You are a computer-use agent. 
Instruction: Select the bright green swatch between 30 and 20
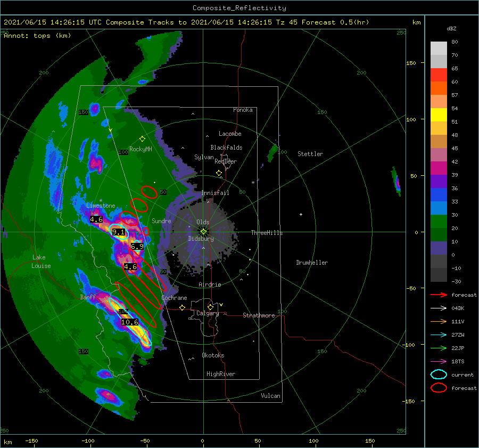pos(439,222)
